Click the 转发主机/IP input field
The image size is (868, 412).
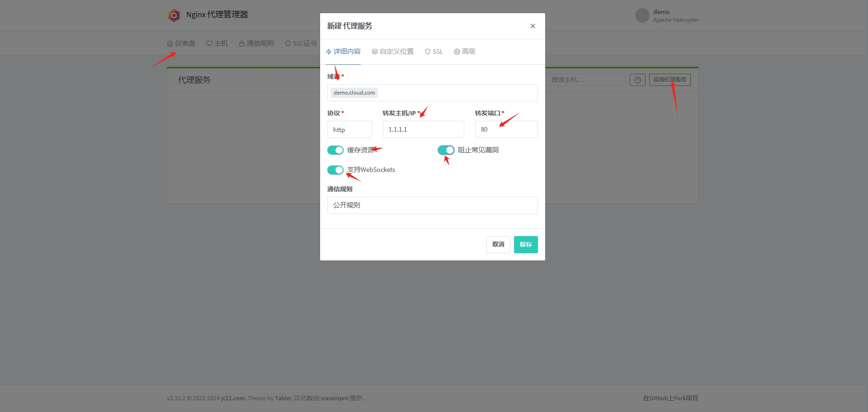(x=423, y=129)
